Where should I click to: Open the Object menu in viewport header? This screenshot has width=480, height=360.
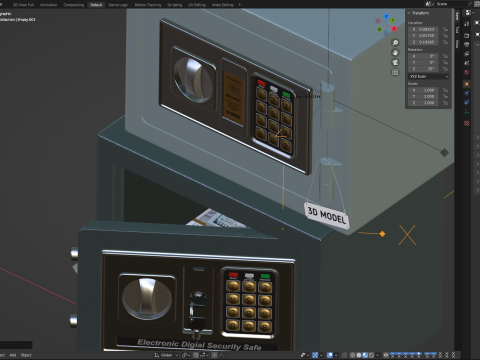(26, 355)
